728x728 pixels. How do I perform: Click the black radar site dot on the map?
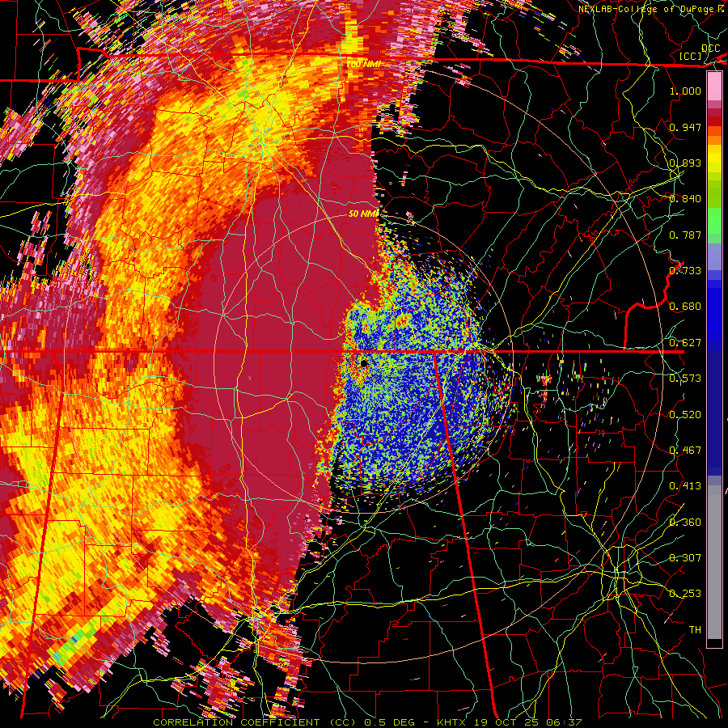[365, 363]
